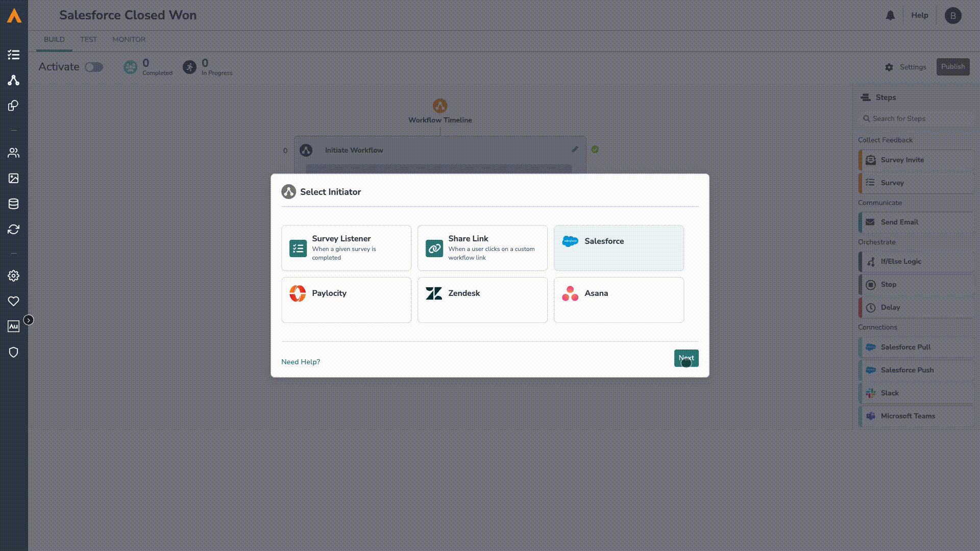Expand the left sidebar with chevron
980x551 pixels.
tap(29, 320)
